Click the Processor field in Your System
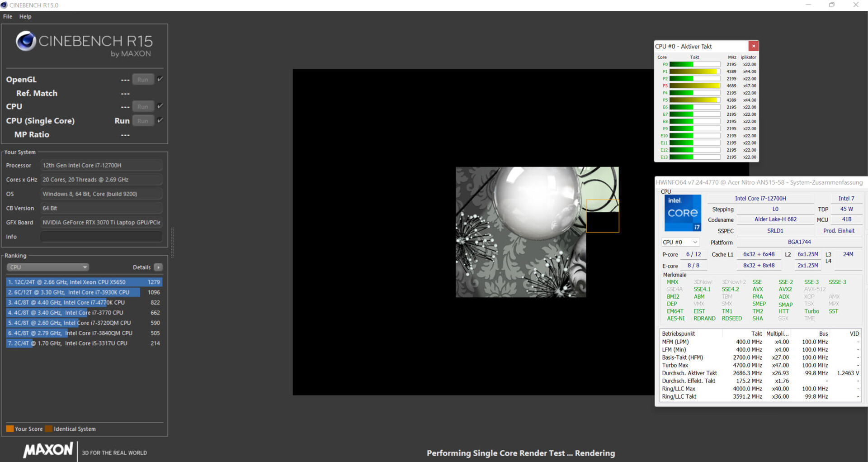 (101, 166)
